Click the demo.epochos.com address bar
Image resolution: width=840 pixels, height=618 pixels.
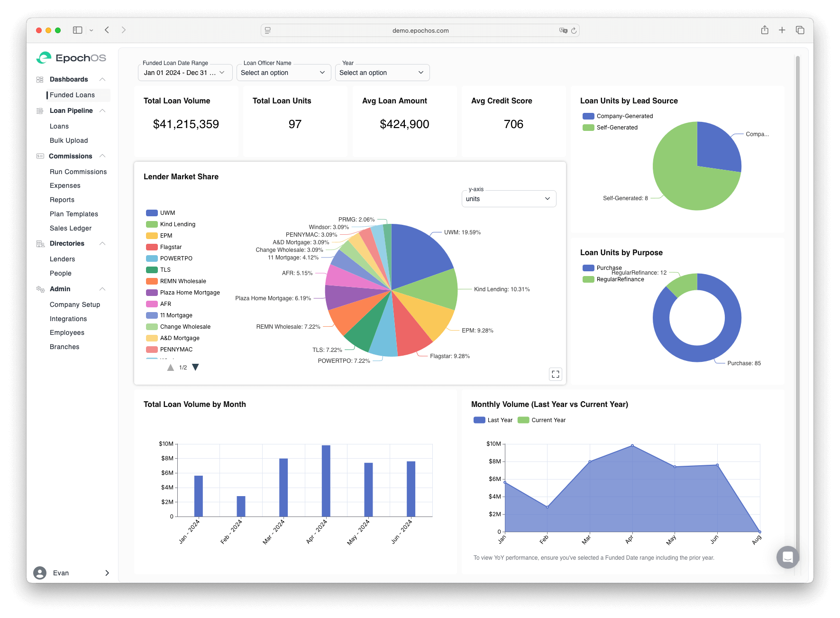click(420, 30)
